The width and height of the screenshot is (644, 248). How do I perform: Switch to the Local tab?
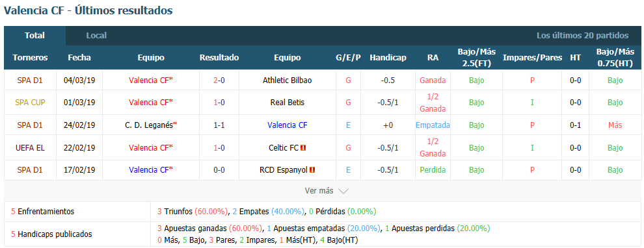coord(96,36)
